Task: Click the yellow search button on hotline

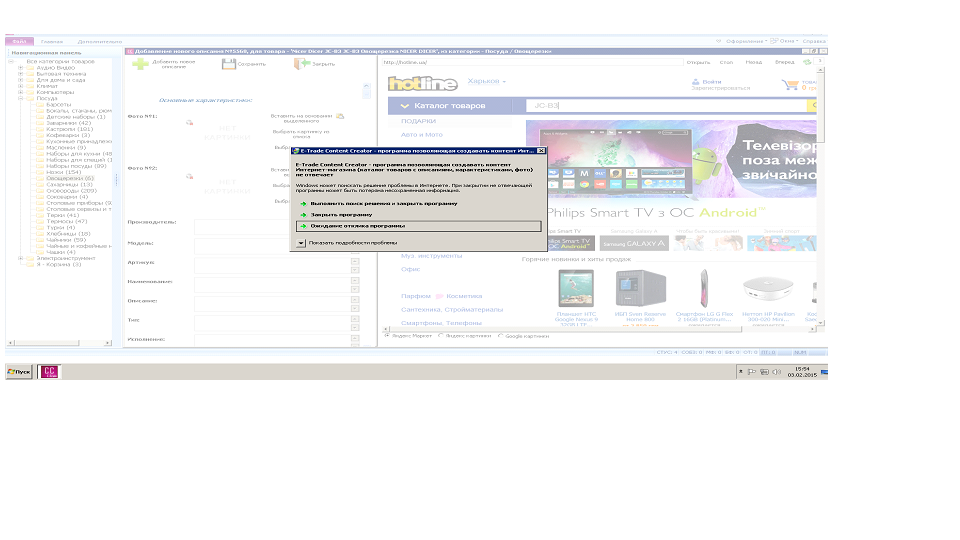Action: point(812,105)
